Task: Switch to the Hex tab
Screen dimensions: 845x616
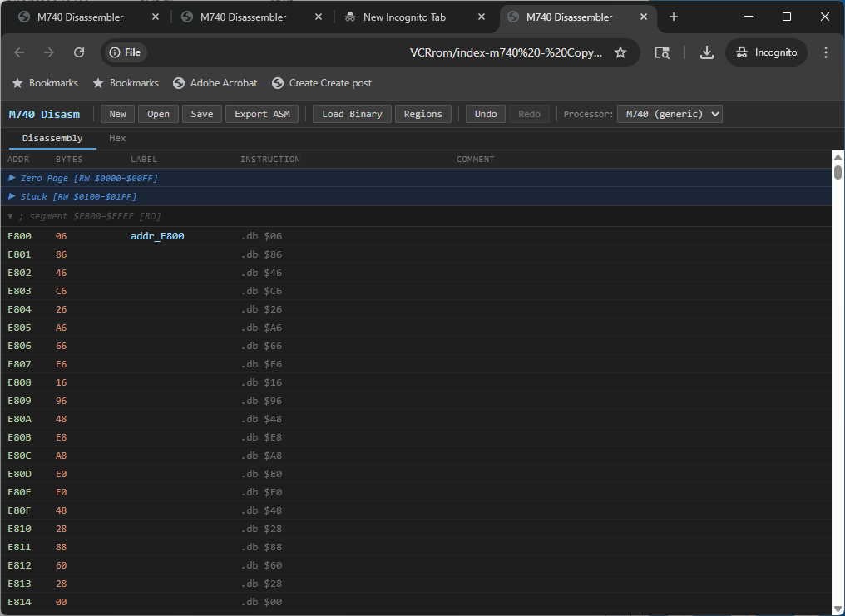Action: point(117,138)
